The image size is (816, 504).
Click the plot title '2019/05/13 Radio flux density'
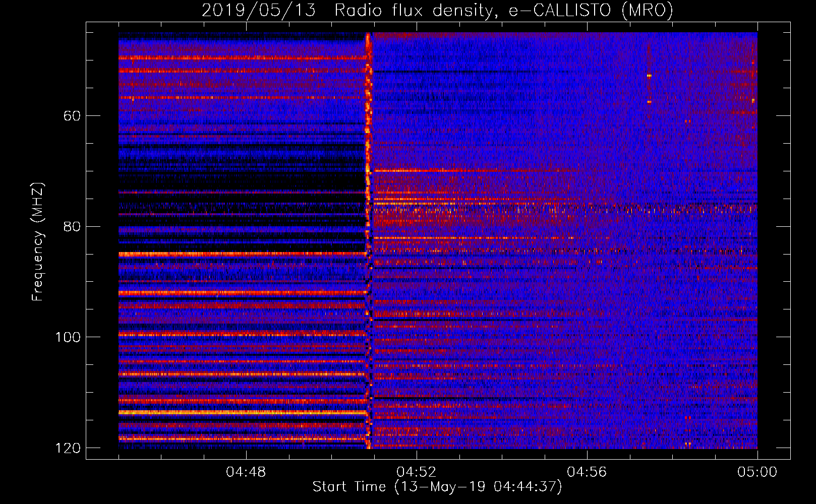pyautogui.click(x=437, y=10)
